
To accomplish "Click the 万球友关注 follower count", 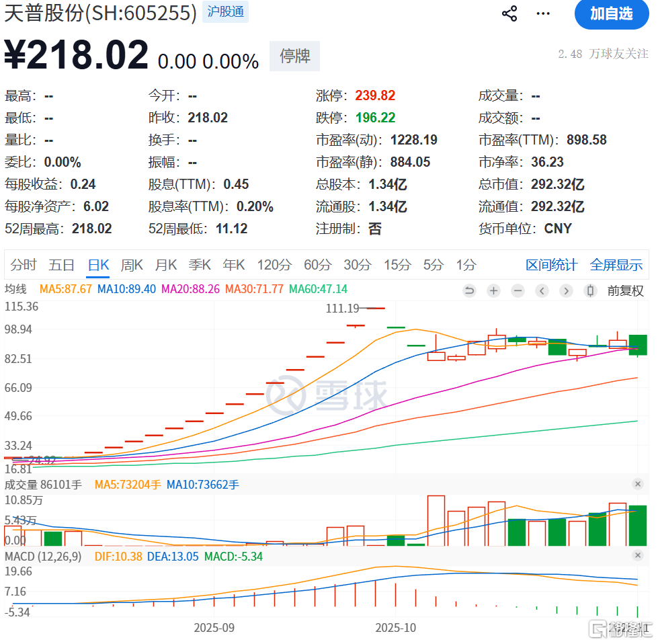I will 603,54.
